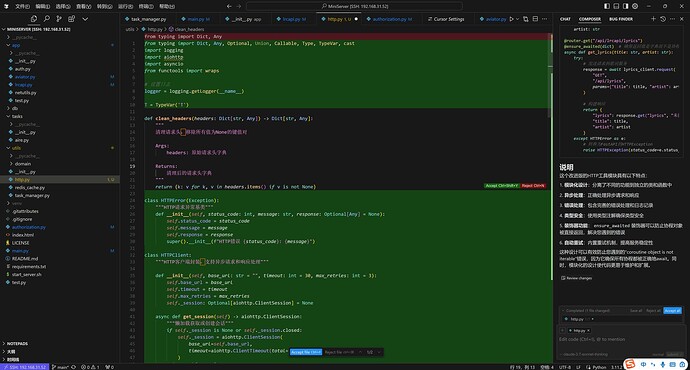Image resolution: width=690 pixels, height=370 pixels.
Task: Remove http.py context chip with its X
Action: click(588, 330)
